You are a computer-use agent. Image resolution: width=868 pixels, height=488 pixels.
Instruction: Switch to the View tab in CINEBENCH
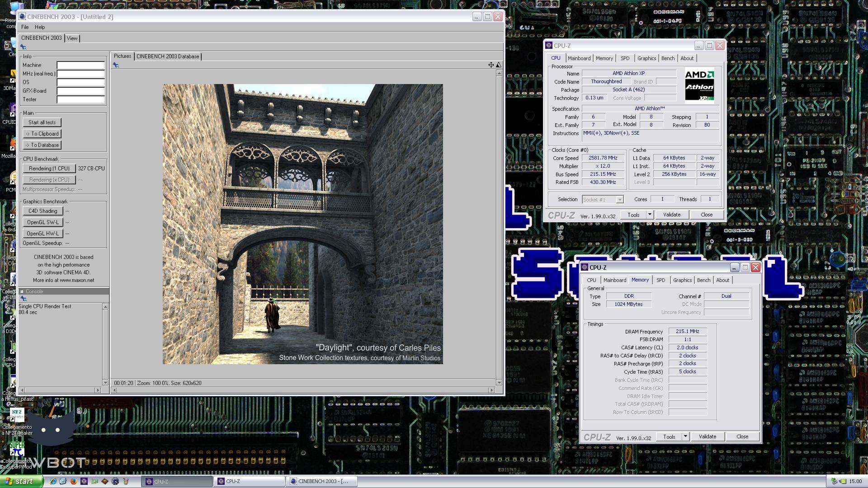click(72, 38)
